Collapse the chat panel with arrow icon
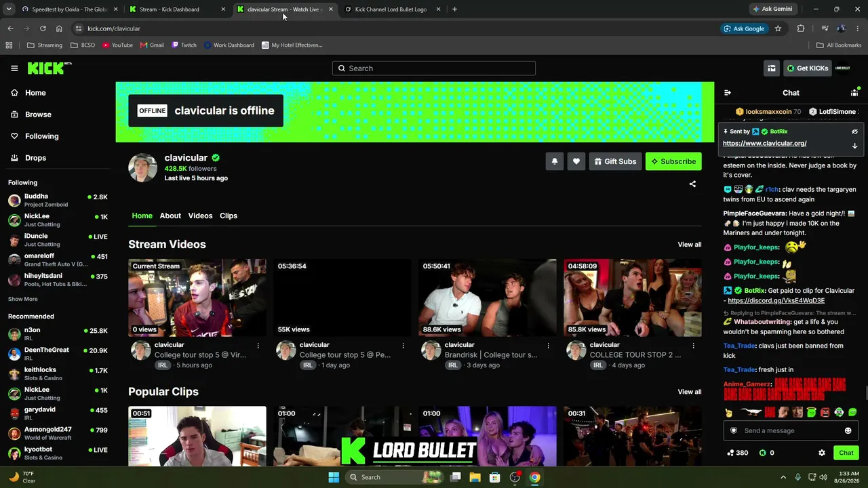The image size is (868, 488). point(728,93)
